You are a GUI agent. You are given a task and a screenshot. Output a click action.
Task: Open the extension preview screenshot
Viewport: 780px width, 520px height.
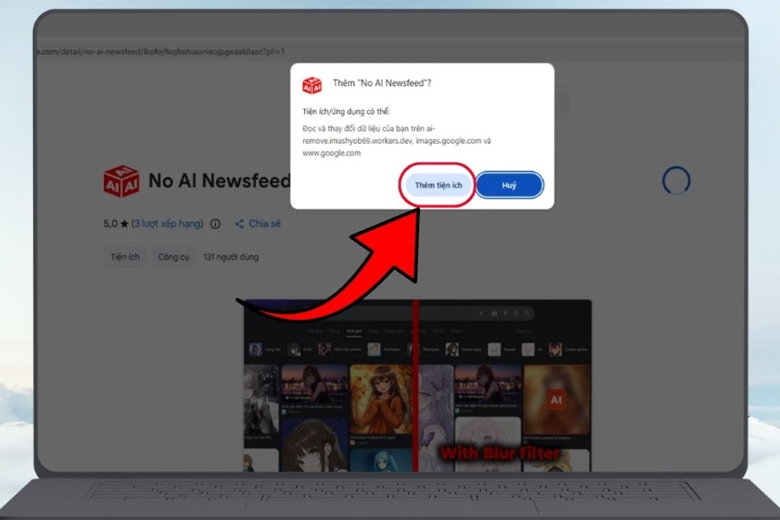pyautogui.click(x=417, y=385)
